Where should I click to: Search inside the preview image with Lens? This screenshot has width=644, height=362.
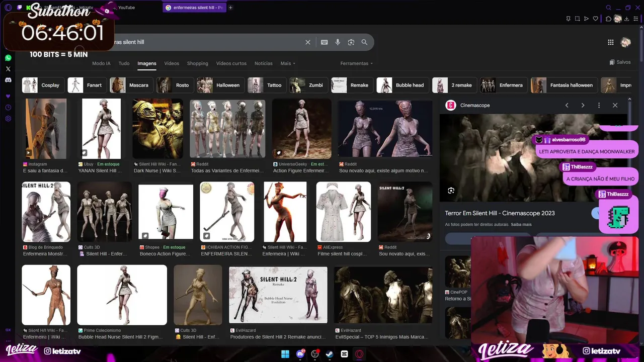click(x=451, y=191)
